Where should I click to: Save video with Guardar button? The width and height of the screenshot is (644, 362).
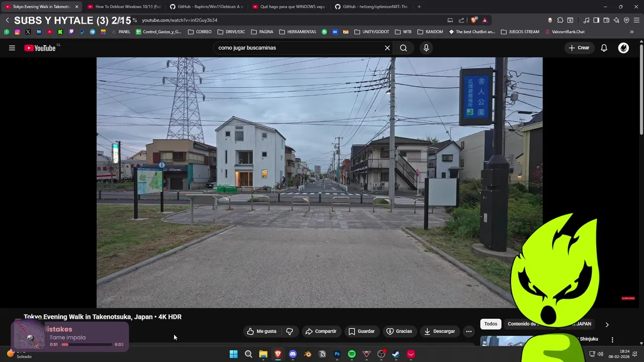(x=361, y=331)
